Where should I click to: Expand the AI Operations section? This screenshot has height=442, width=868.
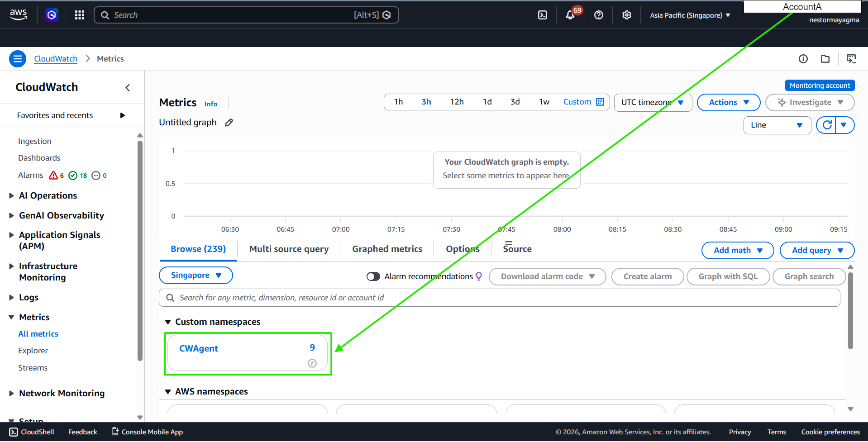pyautogui.click(x=11, y=196)
